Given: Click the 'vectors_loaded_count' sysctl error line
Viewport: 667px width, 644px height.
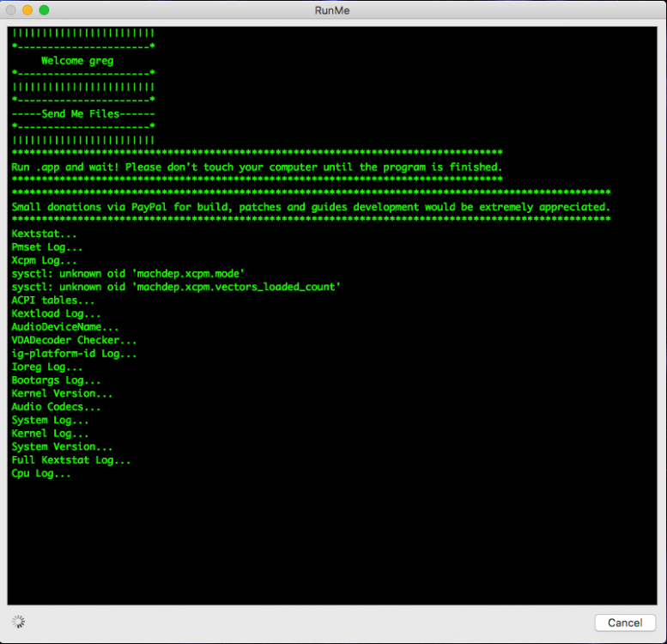Looking at the screenshot, I should click(x=176, y=287).
